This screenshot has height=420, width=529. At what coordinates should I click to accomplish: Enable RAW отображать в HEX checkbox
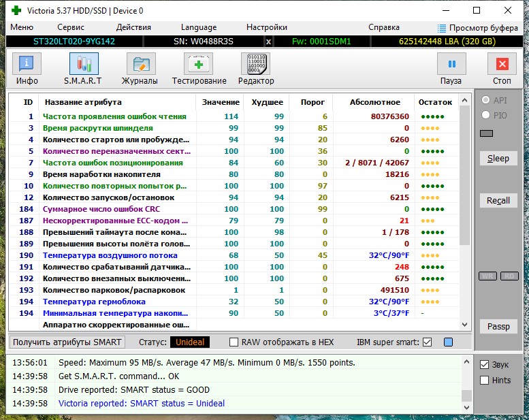(234, 342)
